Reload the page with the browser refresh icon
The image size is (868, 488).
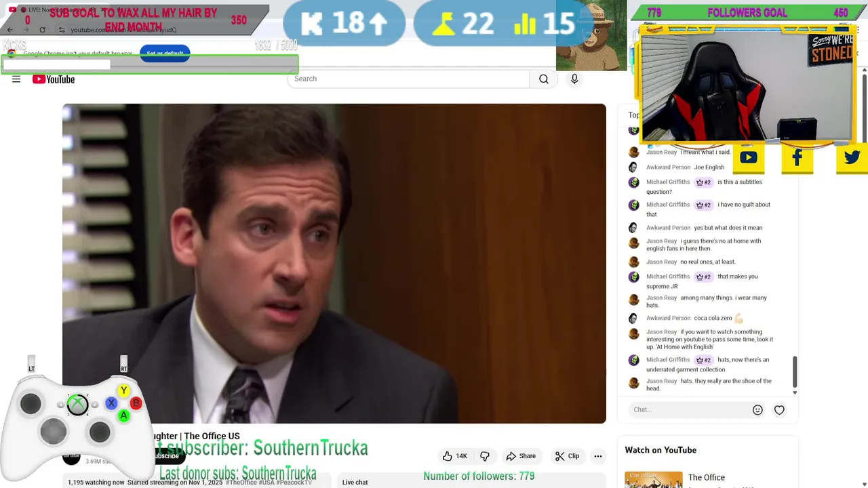click(42, 30)
